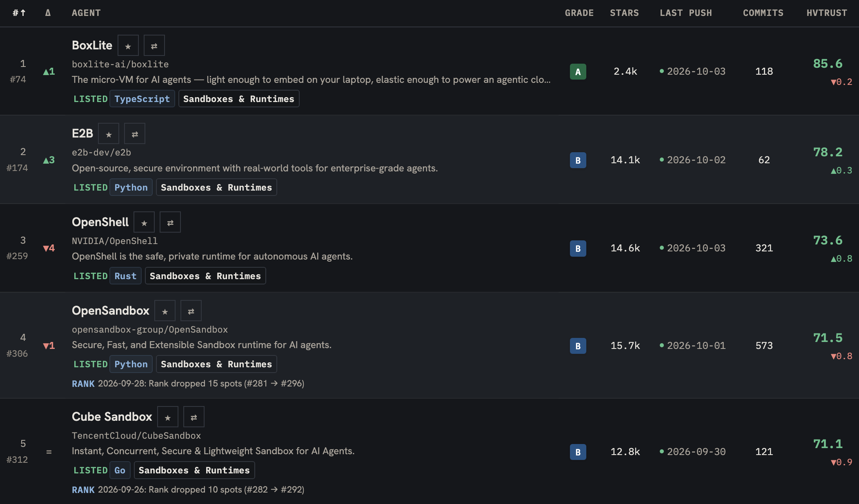Click OpenShell's Sandboxes & Runtimes tag
This screenshot has height=504, width=859.
click(205, 276)
